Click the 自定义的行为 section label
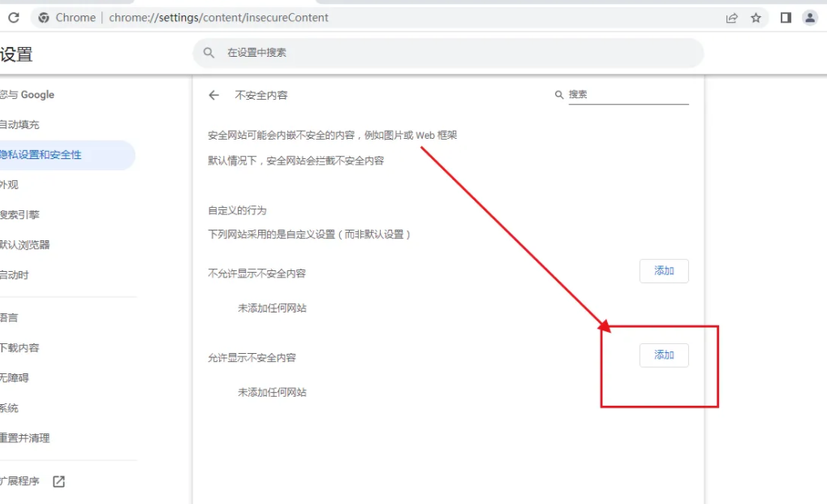Image resolution: width=827 pixels, height=504 pixels. click(237, 210)
